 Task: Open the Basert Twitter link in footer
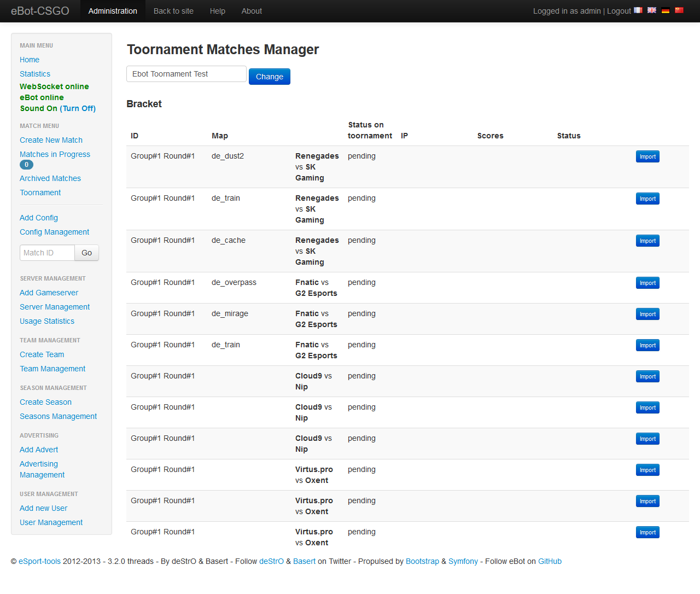click(304, 561)
